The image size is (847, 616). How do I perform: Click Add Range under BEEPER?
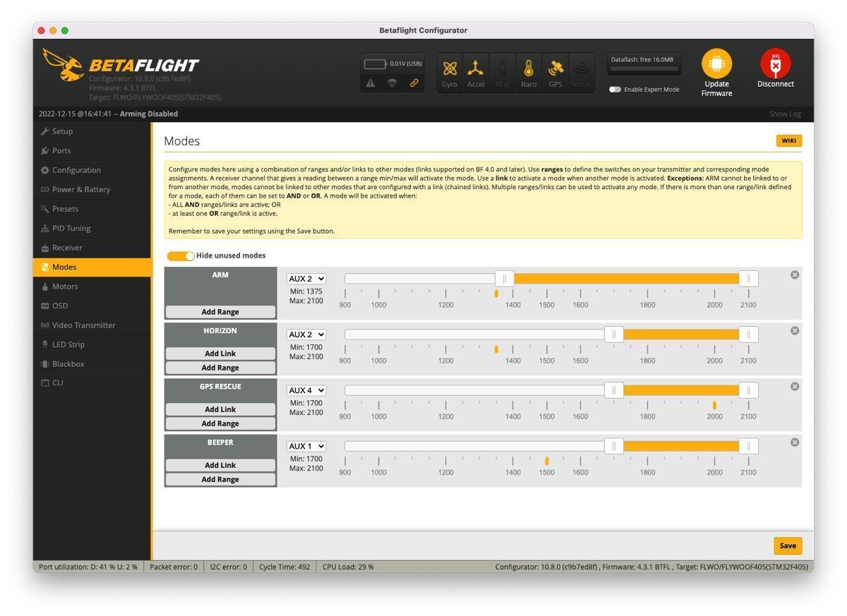point(220,479)
